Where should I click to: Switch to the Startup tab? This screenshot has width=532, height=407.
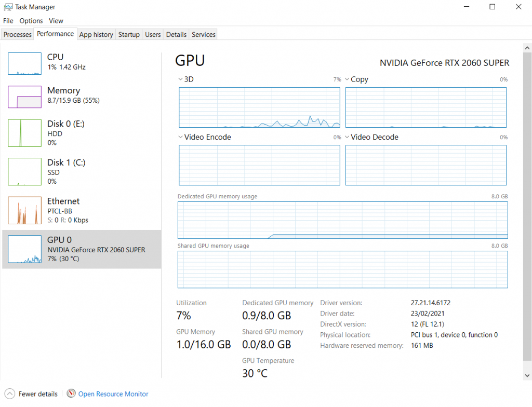129,34
